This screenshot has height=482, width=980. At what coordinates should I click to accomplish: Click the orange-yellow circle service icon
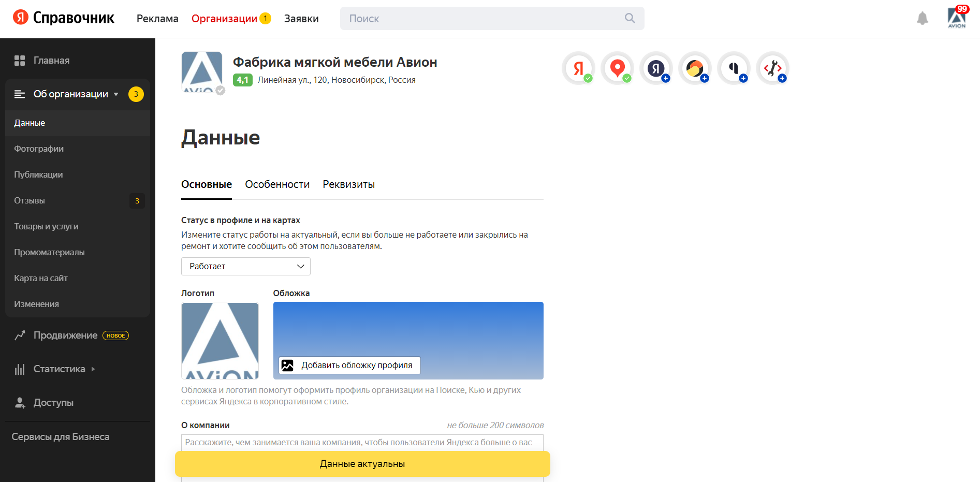coord(695,68)
